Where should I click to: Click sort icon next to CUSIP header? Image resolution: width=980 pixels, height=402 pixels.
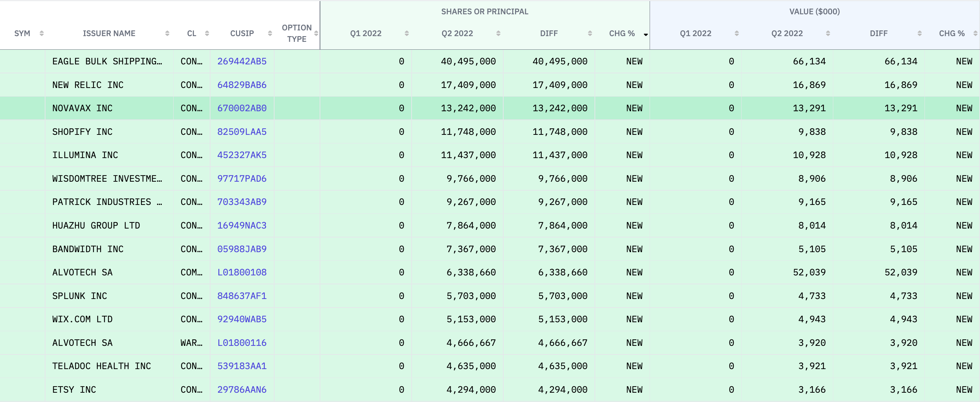tap(270, 34)
